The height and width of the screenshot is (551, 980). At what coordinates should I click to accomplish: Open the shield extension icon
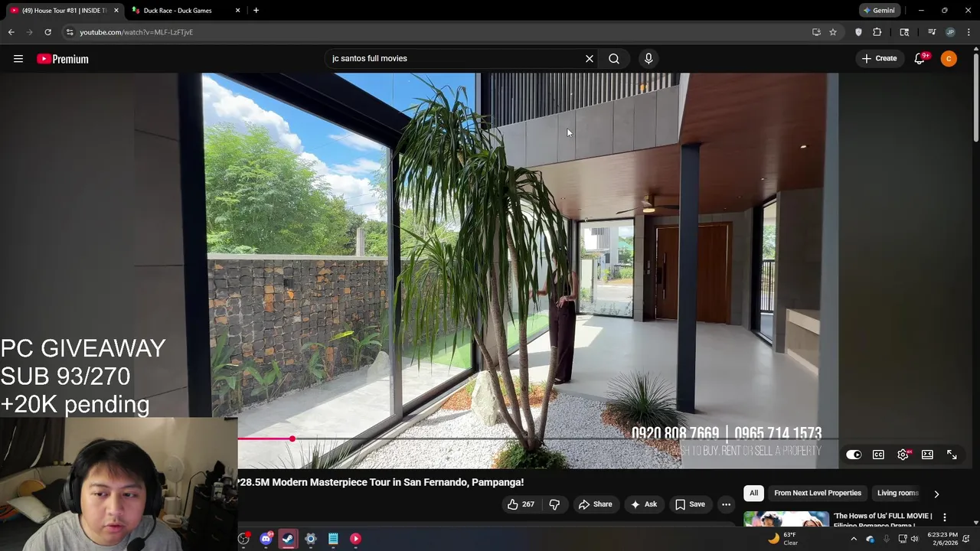pyautogui.click(x=858, y=32)
